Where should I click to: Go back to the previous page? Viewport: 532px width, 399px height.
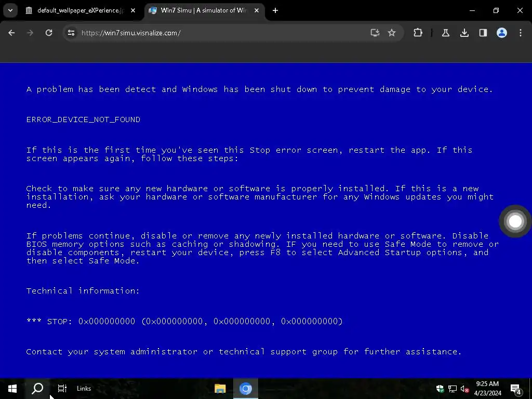pos(11,33)
